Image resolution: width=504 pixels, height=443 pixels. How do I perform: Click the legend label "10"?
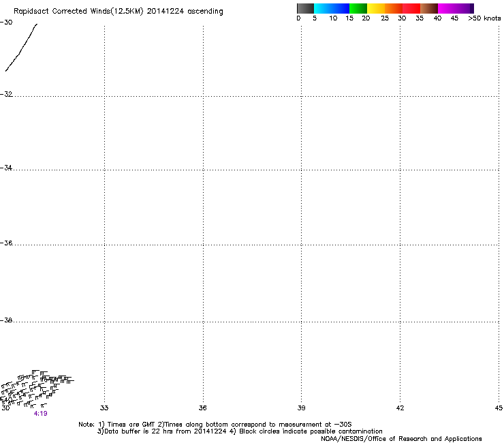point(333,18)
